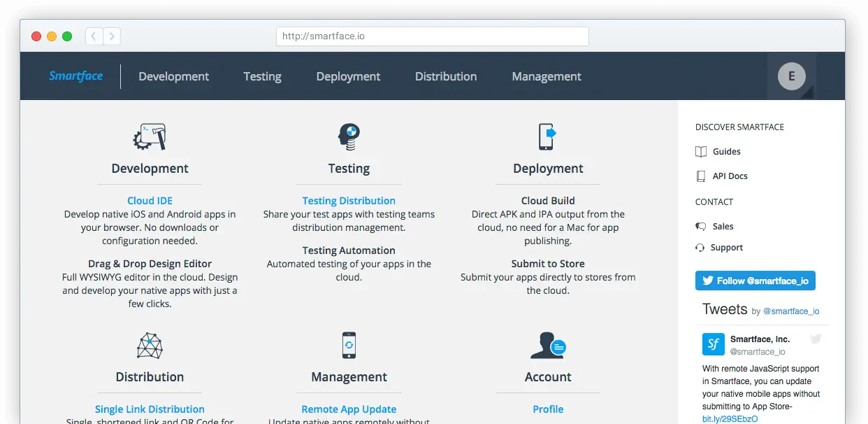Click the Submit to Store title
The width and height of the screenshot is (868, 424).
pos(548,264)
